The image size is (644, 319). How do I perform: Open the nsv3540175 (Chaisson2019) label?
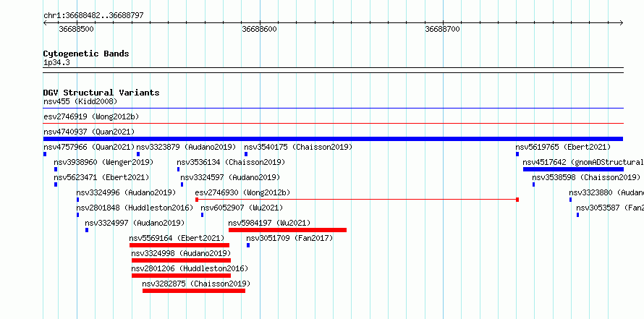coord(298,147)
